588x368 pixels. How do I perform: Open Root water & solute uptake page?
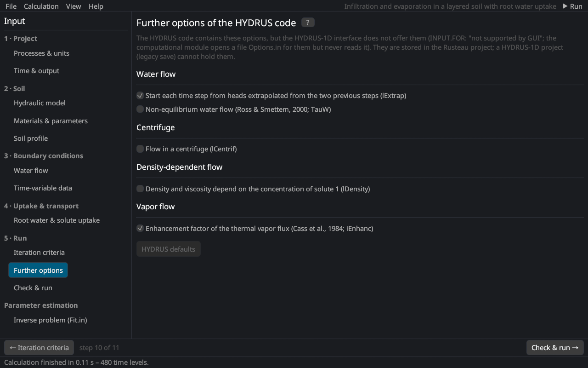(x=57, y=220)
